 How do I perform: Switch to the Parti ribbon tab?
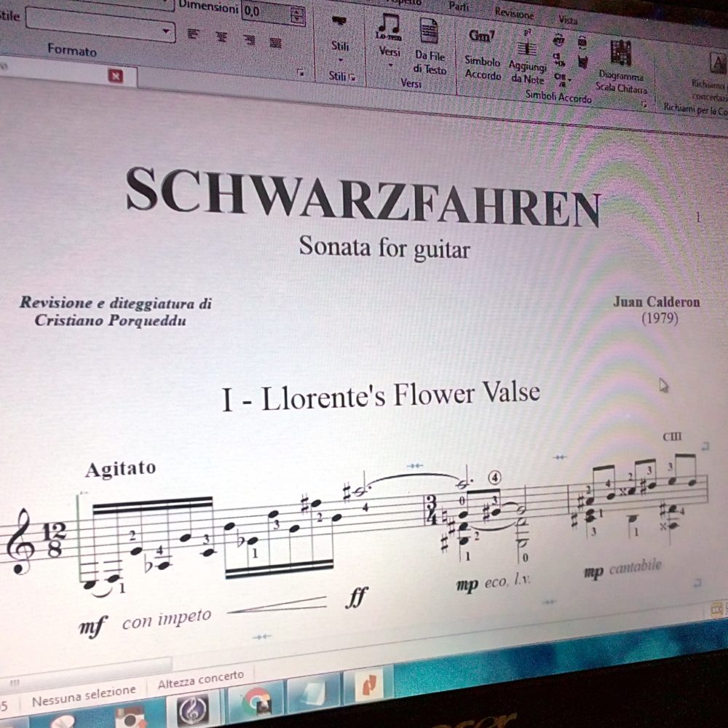(x=458, y=7)
